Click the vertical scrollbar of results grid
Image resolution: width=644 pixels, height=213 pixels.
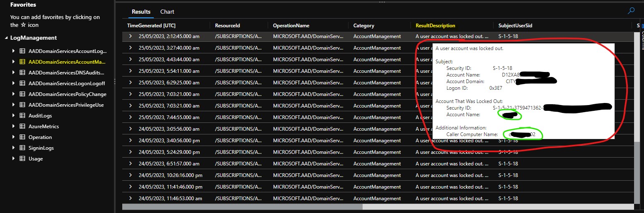(x=637, y=118)
